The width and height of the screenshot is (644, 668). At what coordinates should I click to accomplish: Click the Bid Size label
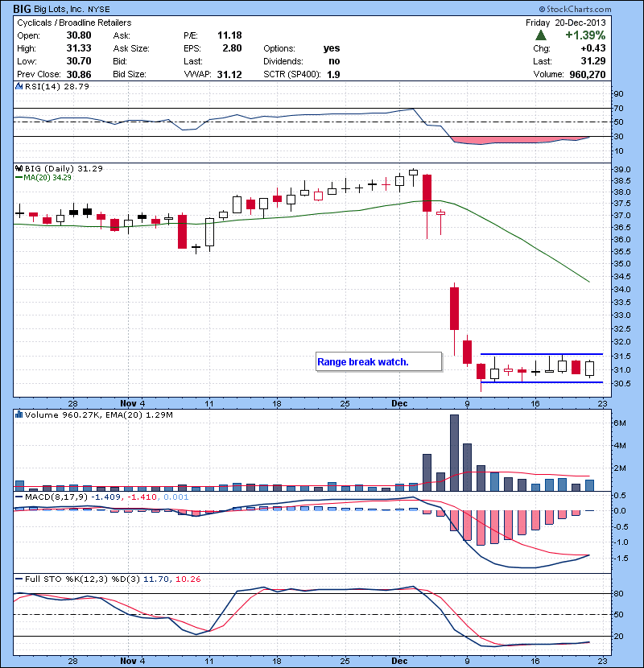point(130,74)
